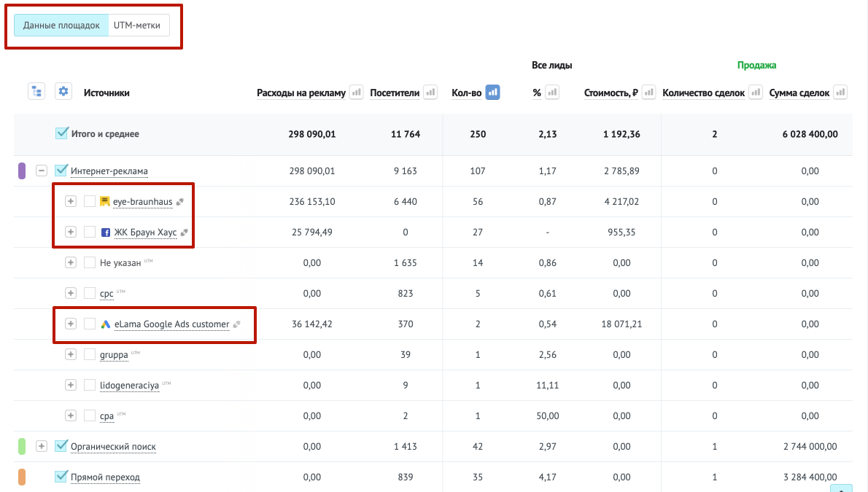Image resolution: width=868 pixels, height=492 pixels.
Task: Uncheck the Итого и среднее checkbox
Action: tap(61, 133)
